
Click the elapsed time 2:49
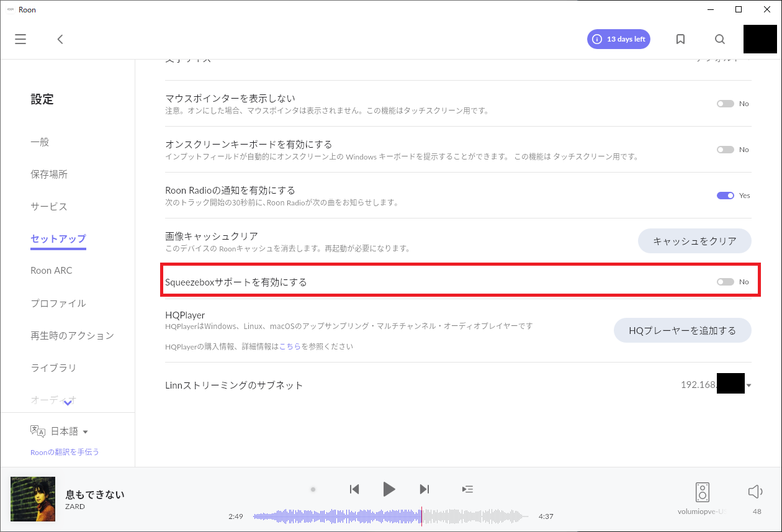coord(235,516)
